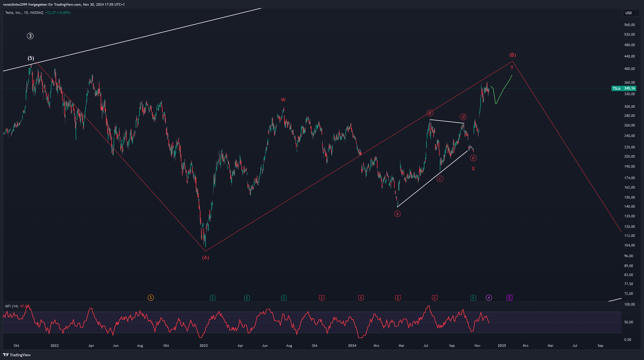This screenshot has width=644, height=360.
Task: Click the 345,16 current price label
Action: pyautogui.click(x=629, y=88)
